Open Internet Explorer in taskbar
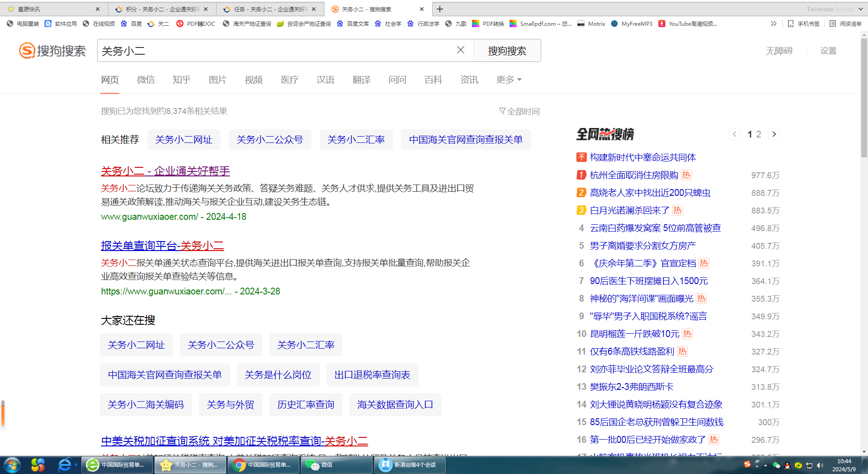868x474 pixels. pyautogui.click(x=65, y=465)
